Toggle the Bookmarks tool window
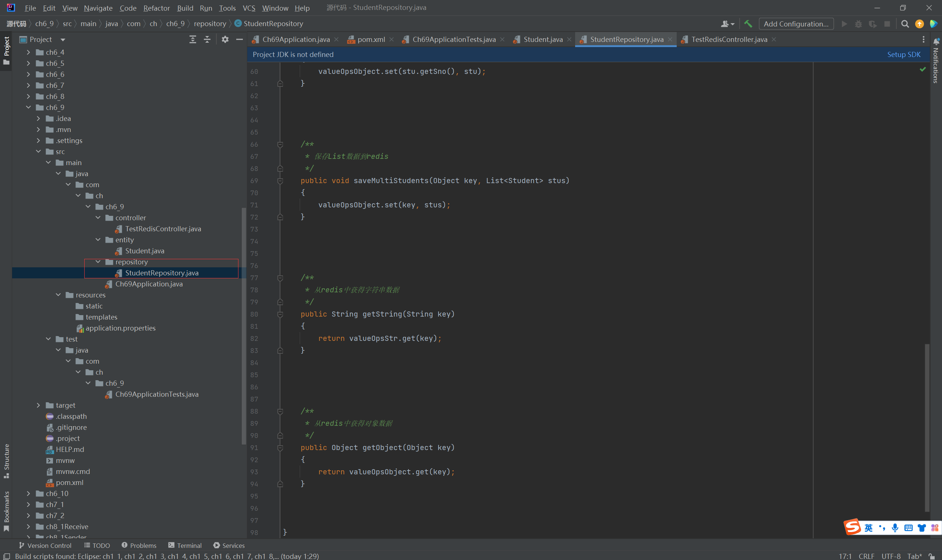The width and height of the screenshot is (942, 560). click(6, 511)
